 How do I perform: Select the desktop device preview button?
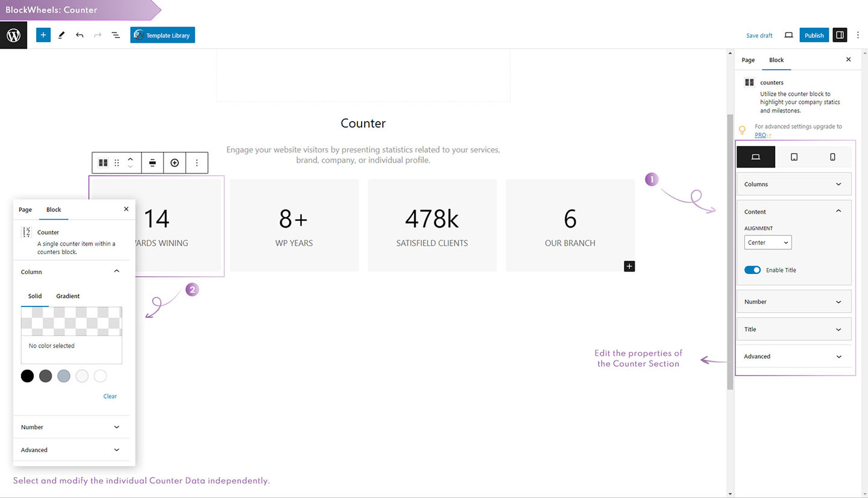point(756,157)
